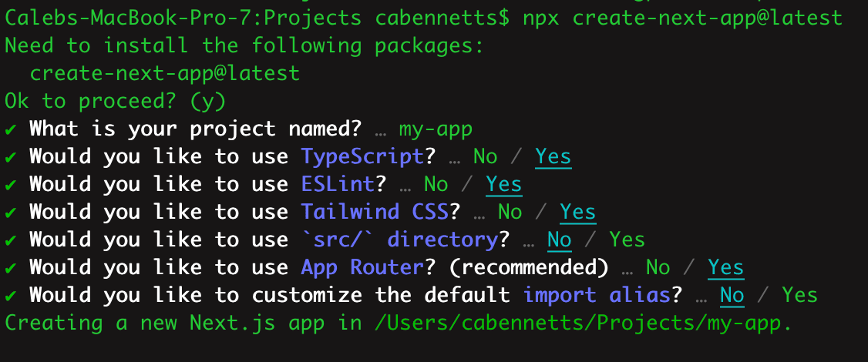Select underlined Yes for Tailwind CSS
This screenshot has height=362, width=868.
[x=578, y=212]
